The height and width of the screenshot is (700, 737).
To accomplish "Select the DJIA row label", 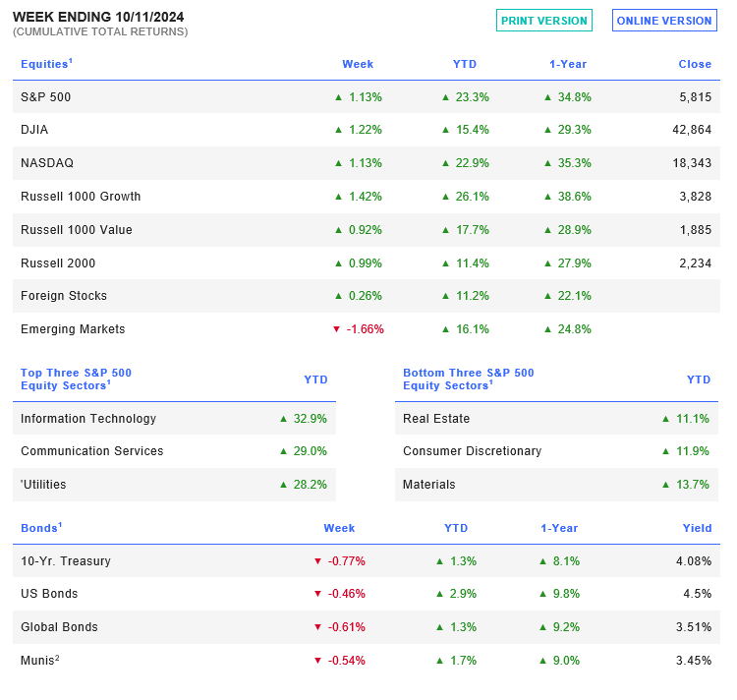I will tap(34, 129).
